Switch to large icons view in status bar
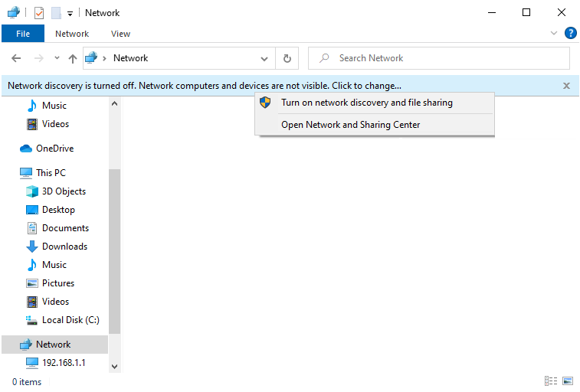 pyautogui.click(x=568, y=381)
